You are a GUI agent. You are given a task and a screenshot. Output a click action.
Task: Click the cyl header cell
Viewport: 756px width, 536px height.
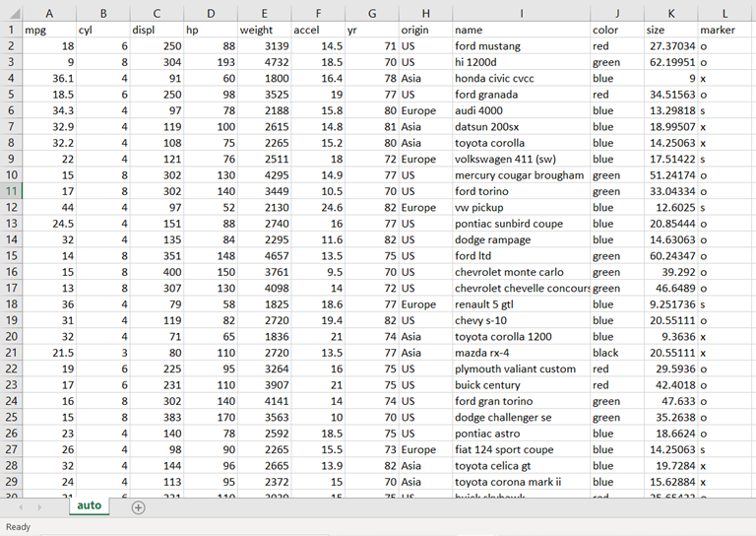103,30
